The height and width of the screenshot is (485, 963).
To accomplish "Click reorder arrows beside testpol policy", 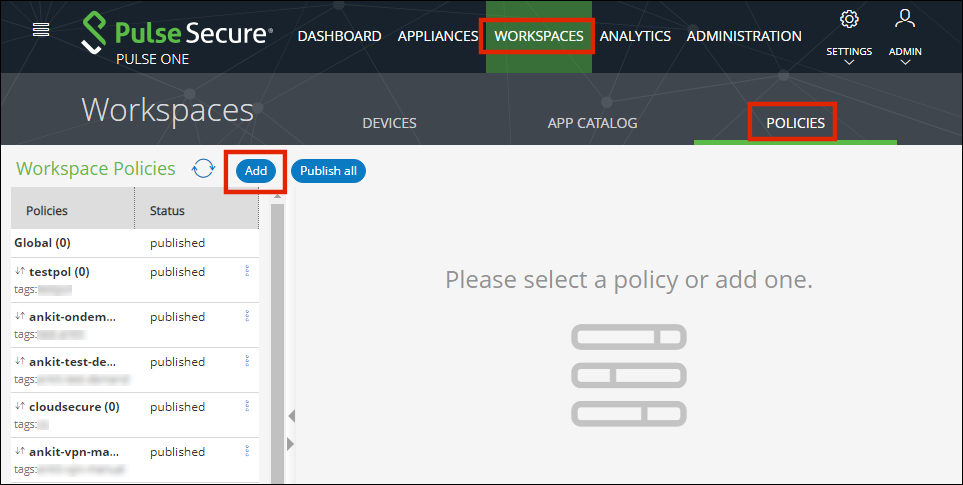I will (20, 272).
